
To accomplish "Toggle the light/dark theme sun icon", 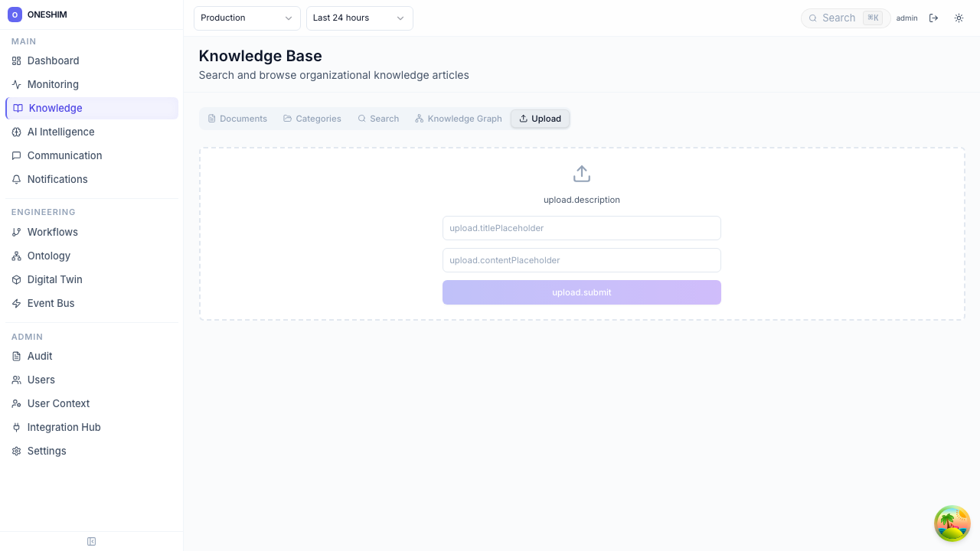I will point(959,18).
